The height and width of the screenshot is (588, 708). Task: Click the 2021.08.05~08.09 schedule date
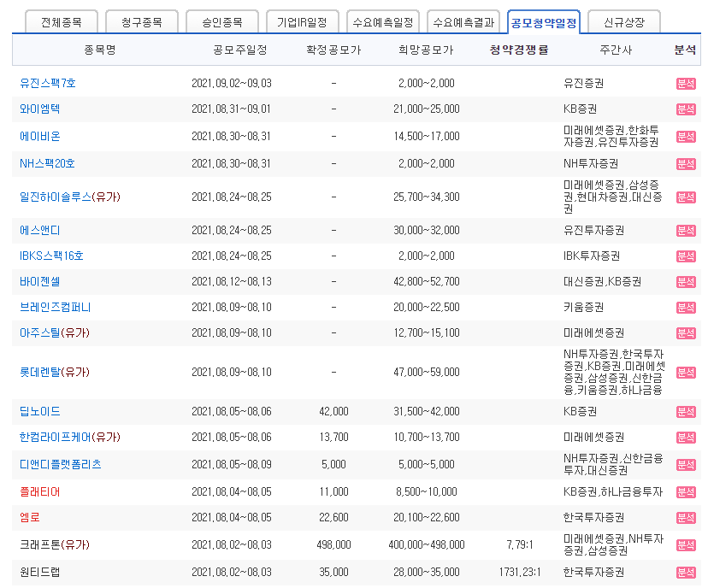[232, 464]
